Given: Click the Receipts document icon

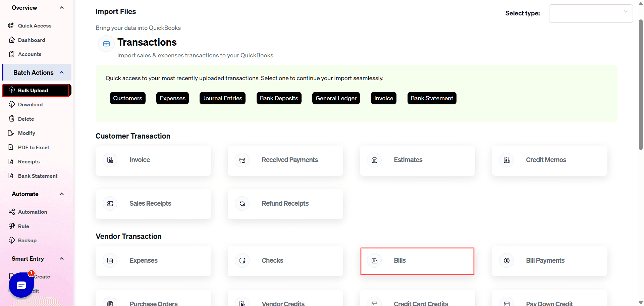Looking at the screenshot, I should coord(11,161).
